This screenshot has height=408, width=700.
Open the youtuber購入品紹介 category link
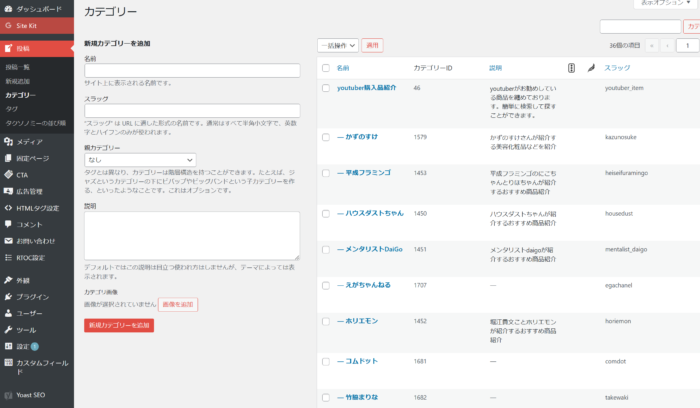(x=367, y=88)
